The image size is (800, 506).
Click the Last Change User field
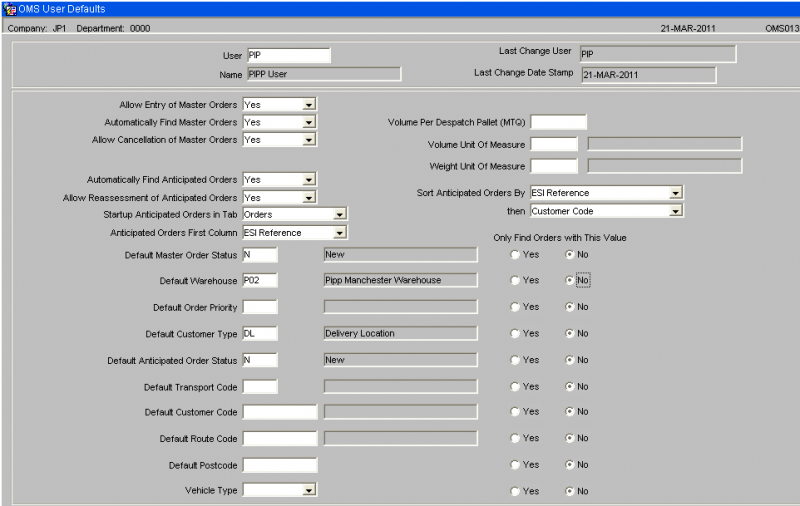(658, 54)
